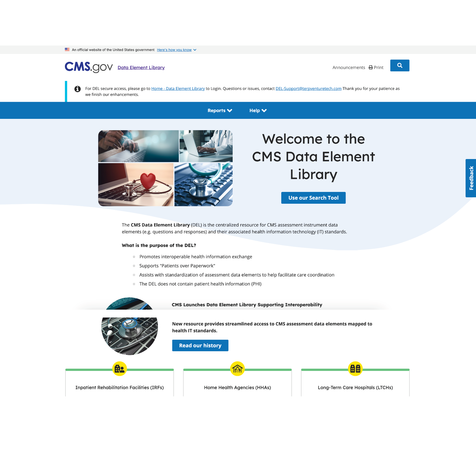Screen dimensions: 476x476
Task: Click the CMS Launches Data Element Library headline
Action: click(x=247, y=305)
